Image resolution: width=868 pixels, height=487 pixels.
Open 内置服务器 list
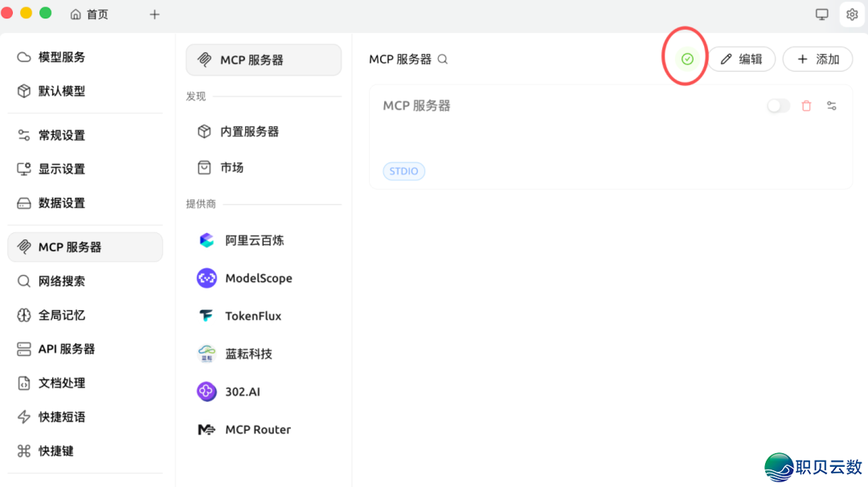coord(249,132)
